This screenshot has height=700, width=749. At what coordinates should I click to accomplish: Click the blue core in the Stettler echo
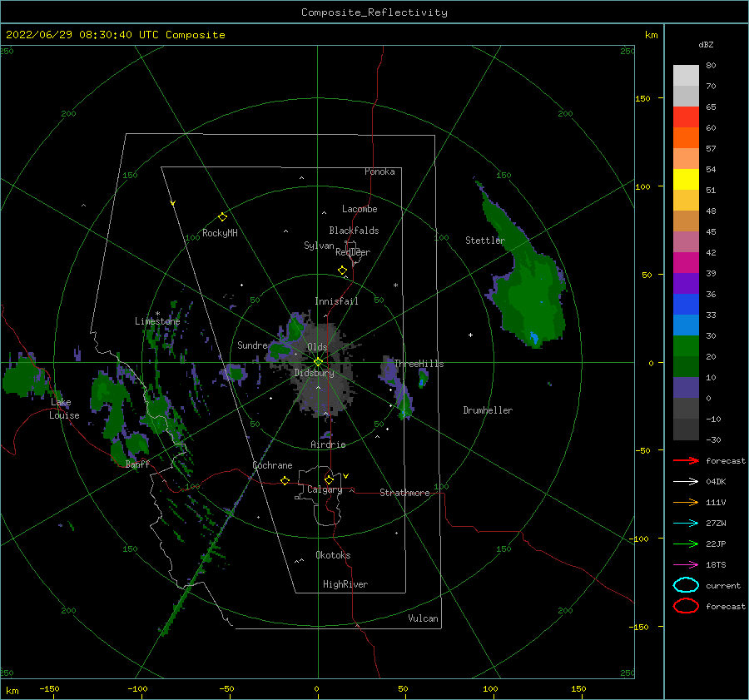(x=534, y=338)
